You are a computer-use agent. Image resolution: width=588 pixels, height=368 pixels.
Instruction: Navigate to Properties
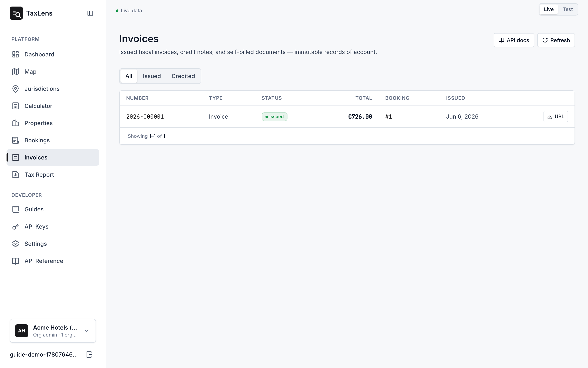(53, 123)
